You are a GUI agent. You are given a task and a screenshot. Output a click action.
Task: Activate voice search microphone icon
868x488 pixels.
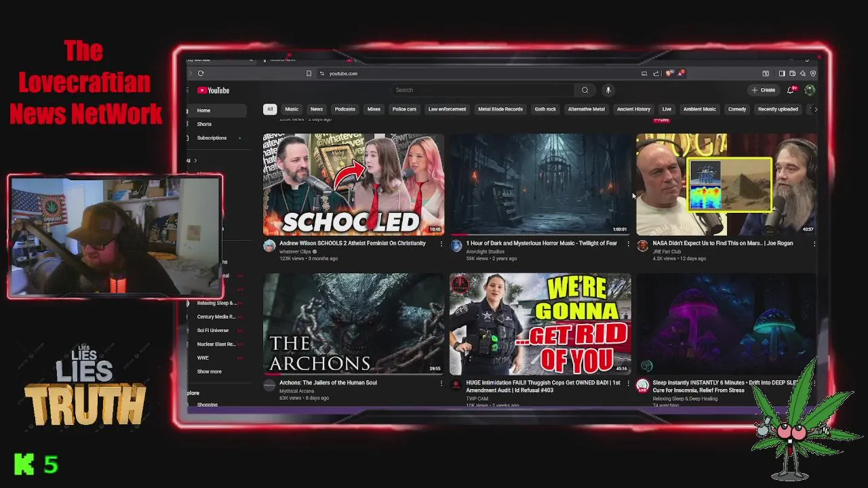[x=608, y=89]
